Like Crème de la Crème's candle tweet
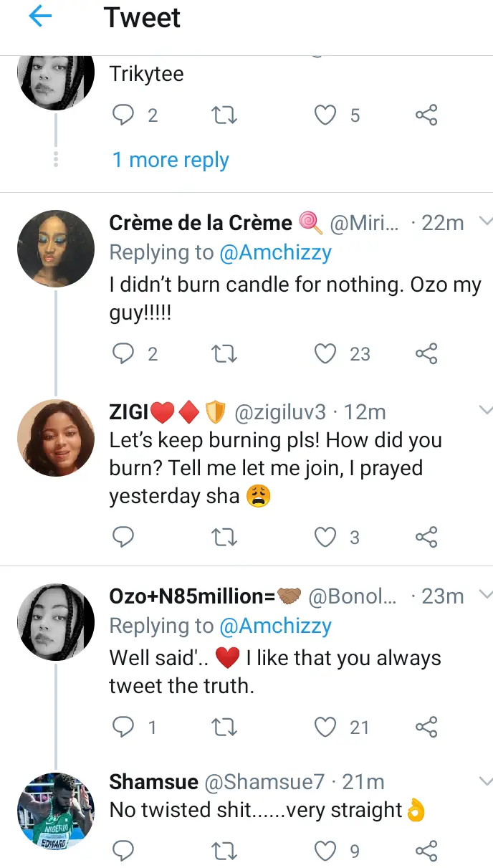The height and width of the screenshot is (868, 493). click(326, 353)
